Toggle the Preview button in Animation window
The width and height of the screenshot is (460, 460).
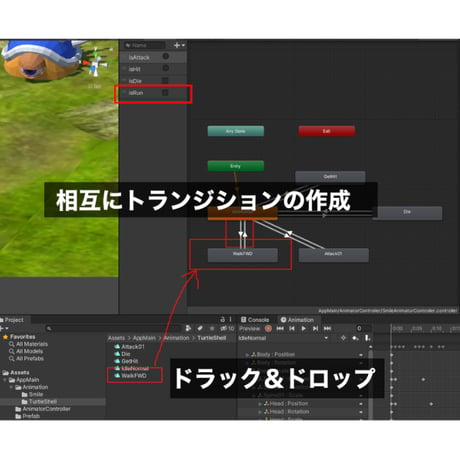click(x=249, y=328)
